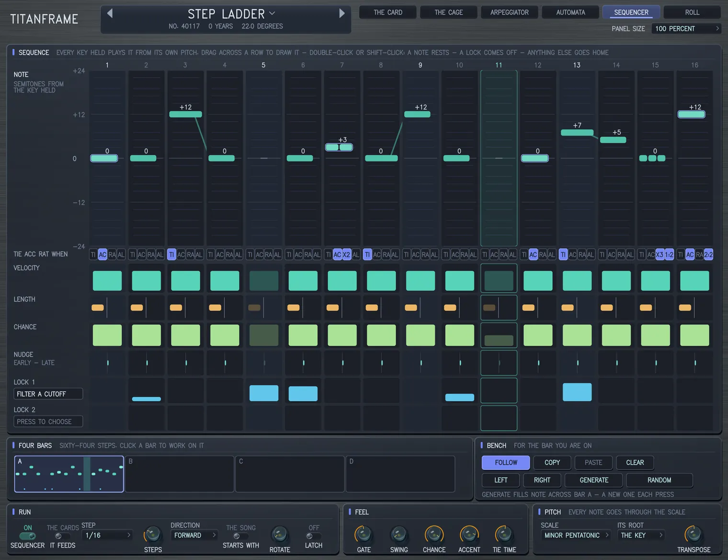Choose a Lock 2 target via Press To Choose

click(48, 422)
